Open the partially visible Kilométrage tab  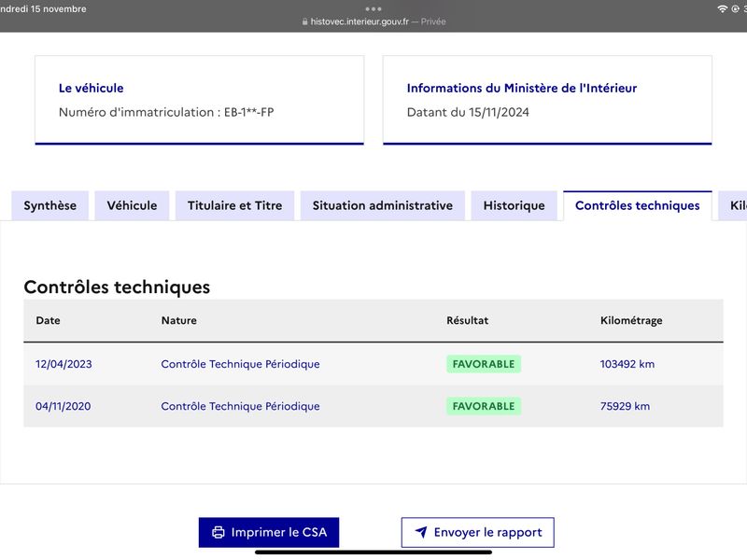[733, 205]
